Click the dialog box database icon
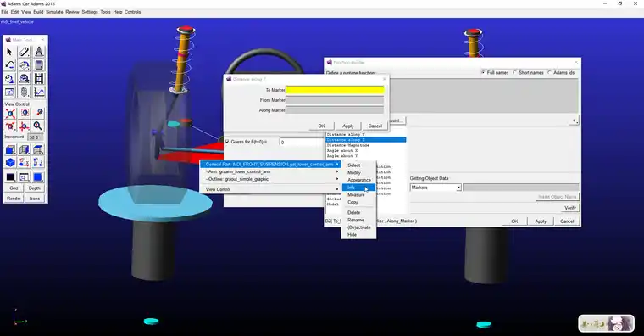The height and width of the screenshot is (336, 644). [x=10, y=92]
